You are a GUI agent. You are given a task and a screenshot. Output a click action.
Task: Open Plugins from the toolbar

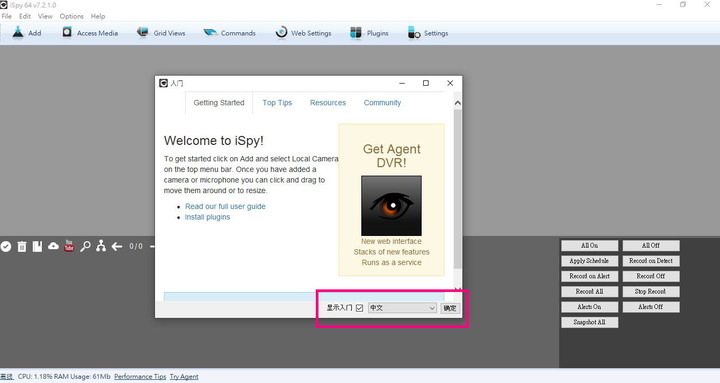point(369,33)
